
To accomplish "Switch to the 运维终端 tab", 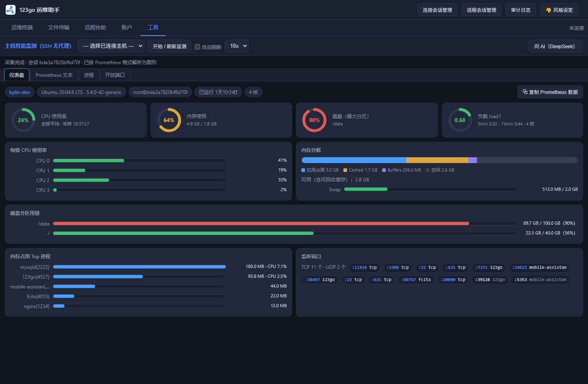I will click(22, 27).
